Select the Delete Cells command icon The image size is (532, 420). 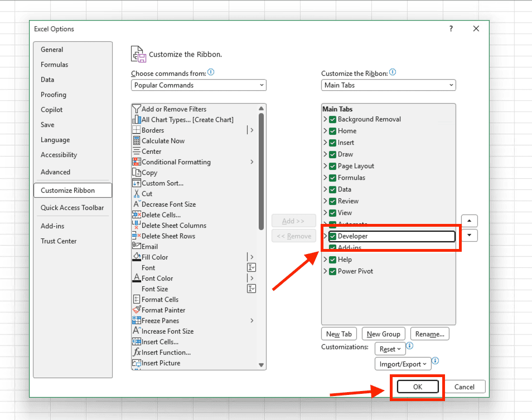coord(137,214)
